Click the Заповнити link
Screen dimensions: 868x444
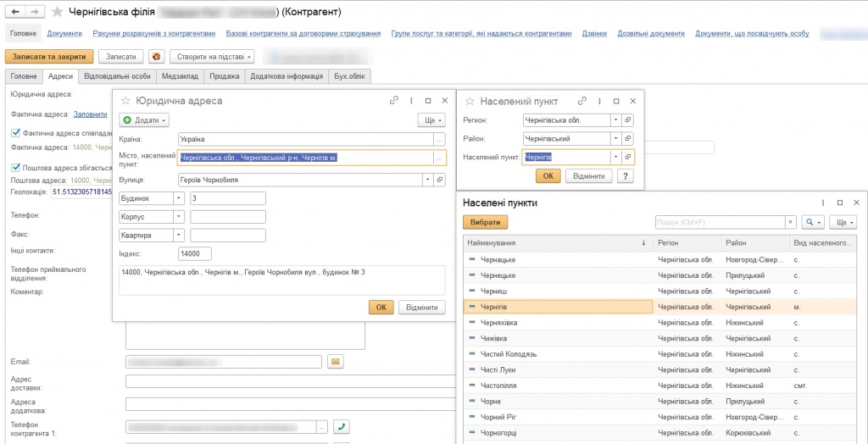click(x=91, y=114)
